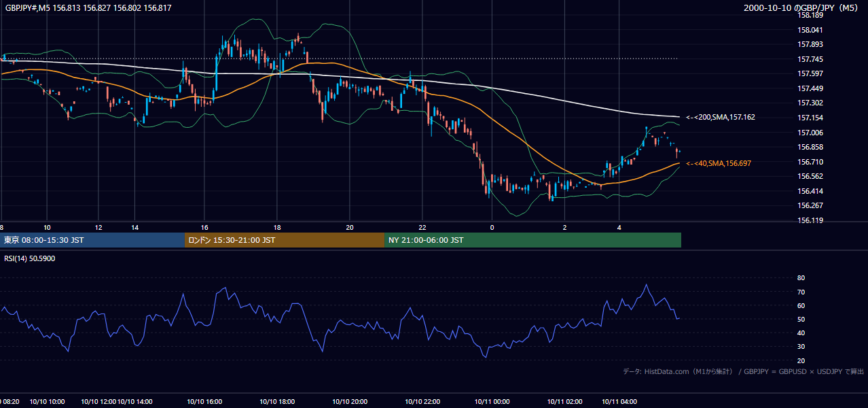The width and height of the screenshot is (868, 408).
Task: Click the GBPJPY#,M5 symbol header text
Action: [88, 8]
